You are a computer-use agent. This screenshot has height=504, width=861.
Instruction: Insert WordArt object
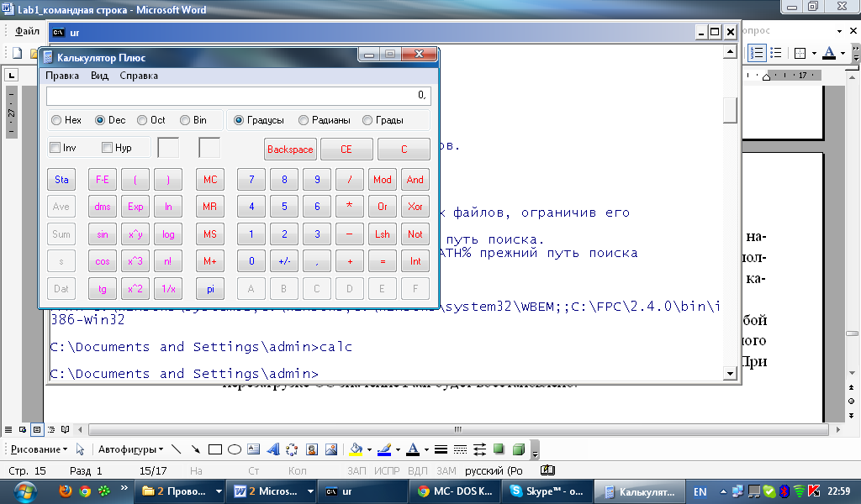click(x=273, y=449)
